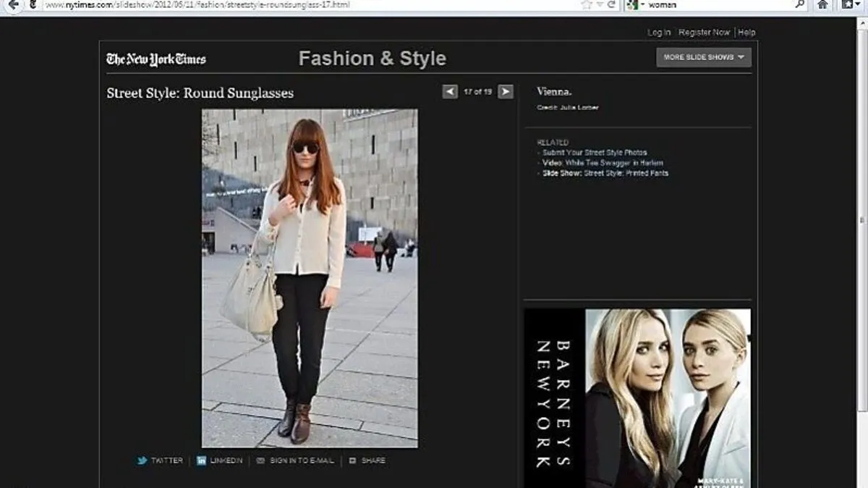Image resolution: width=868 pixels, height=488 pixels.
Task: Open the Log In link
Action: [658, 33]
